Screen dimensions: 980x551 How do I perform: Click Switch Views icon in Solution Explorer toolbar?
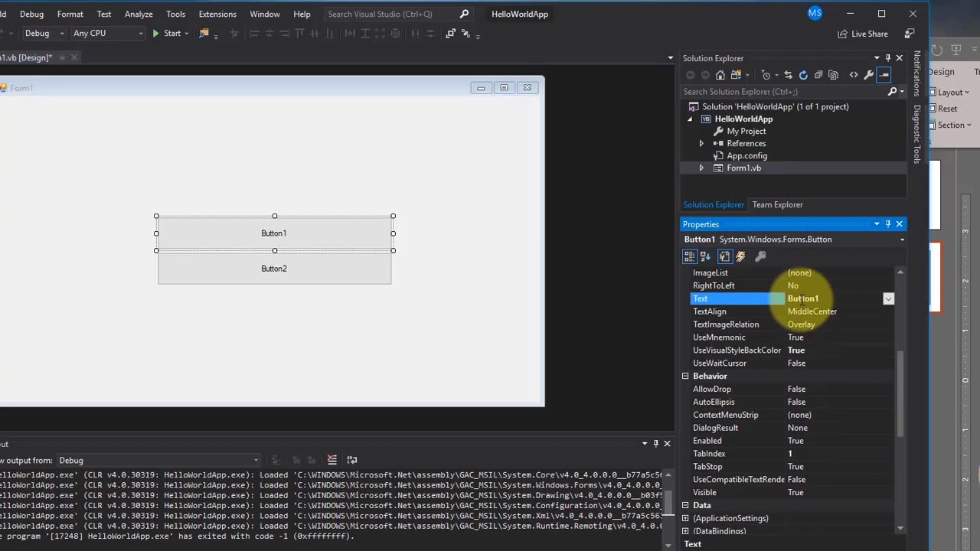(737, 75)
